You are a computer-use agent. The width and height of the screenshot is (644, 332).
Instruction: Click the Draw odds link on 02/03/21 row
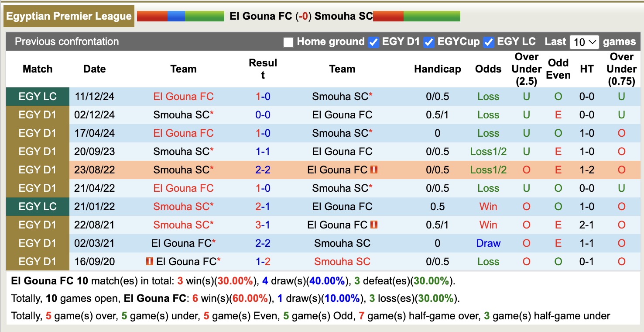tap(488, 243)
